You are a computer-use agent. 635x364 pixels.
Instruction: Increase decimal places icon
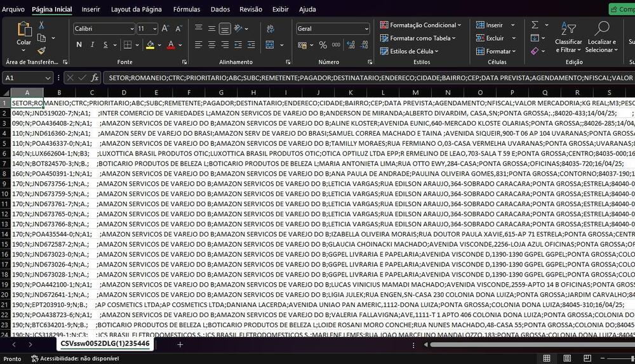351,45
